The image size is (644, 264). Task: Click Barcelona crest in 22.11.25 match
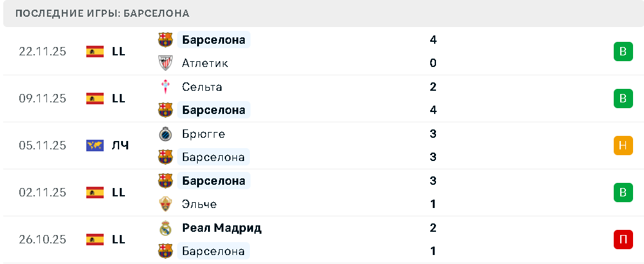[x=166, y=40]
